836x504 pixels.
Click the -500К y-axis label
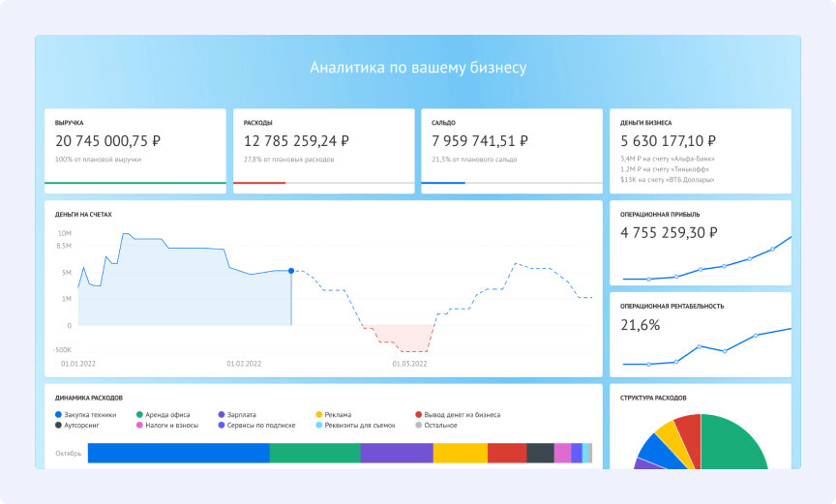coord(62,350)
